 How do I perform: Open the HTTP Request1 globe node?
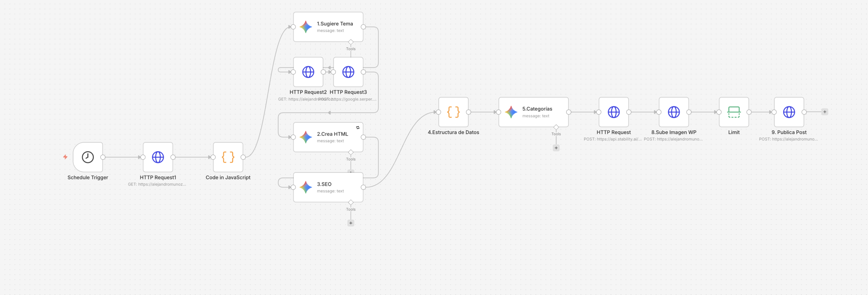click(158, 157)
